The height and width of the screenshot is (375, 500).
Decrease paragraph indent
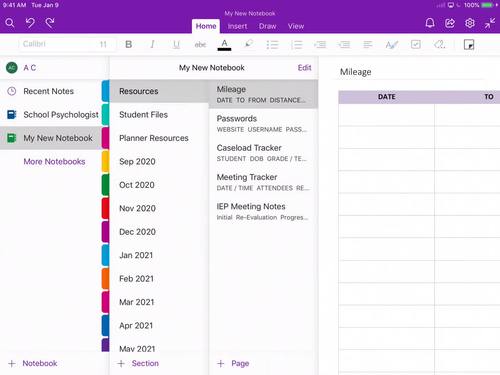(320, 45)
